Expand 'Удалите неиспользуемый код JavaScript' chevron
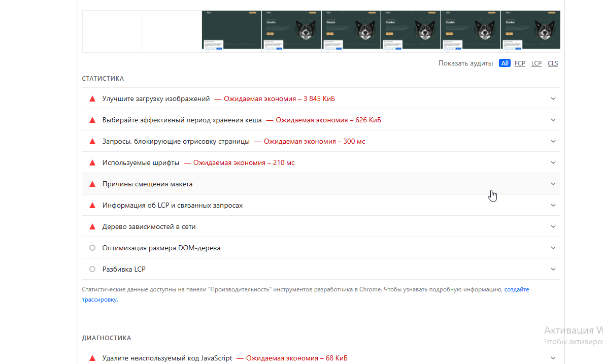The image size is (603, 364). click(553, 358)
